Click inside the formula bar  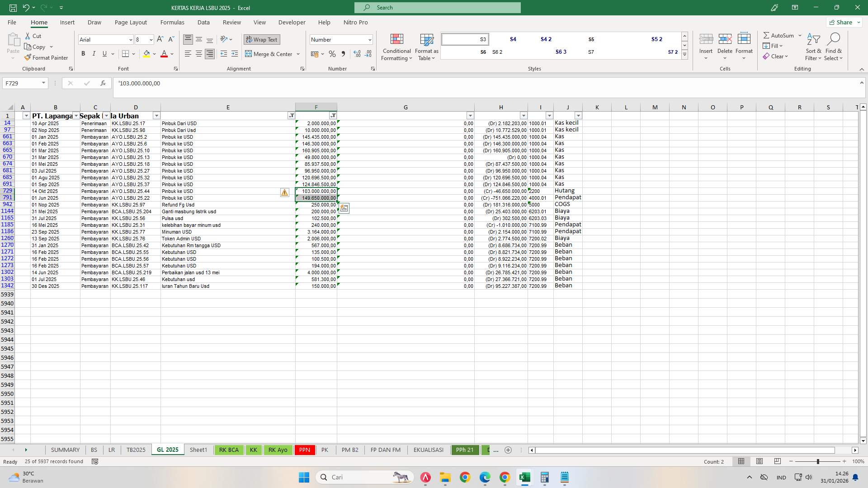pos(316,83)
